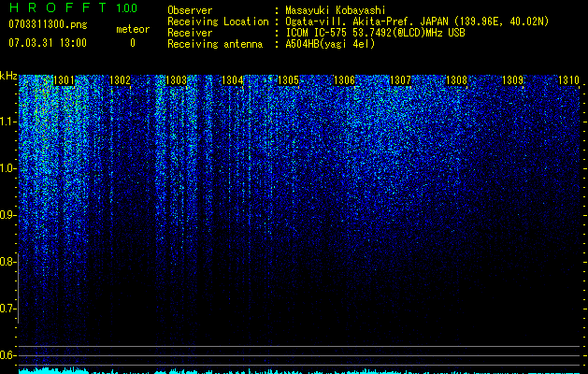588x374 pixels.
Task: Click the kHz axis unit label
Action: 8,76
